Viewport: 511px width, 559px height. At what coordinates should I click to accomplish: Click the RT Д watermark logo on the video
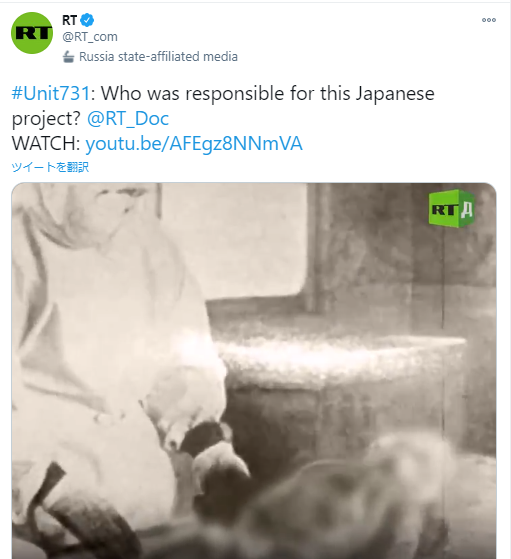[x=451, y=209]
